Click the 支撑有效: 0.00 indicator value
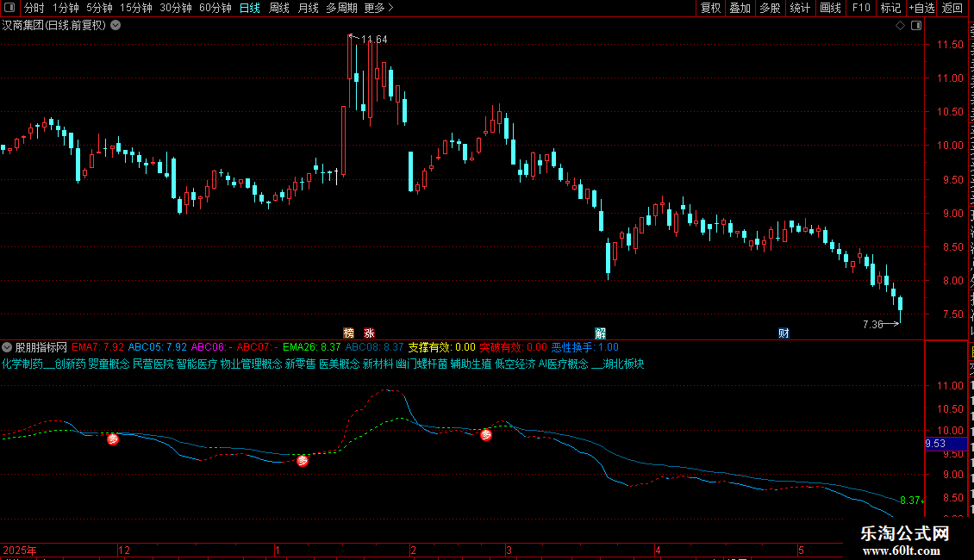The image size is (974, 560). (441, 347)
